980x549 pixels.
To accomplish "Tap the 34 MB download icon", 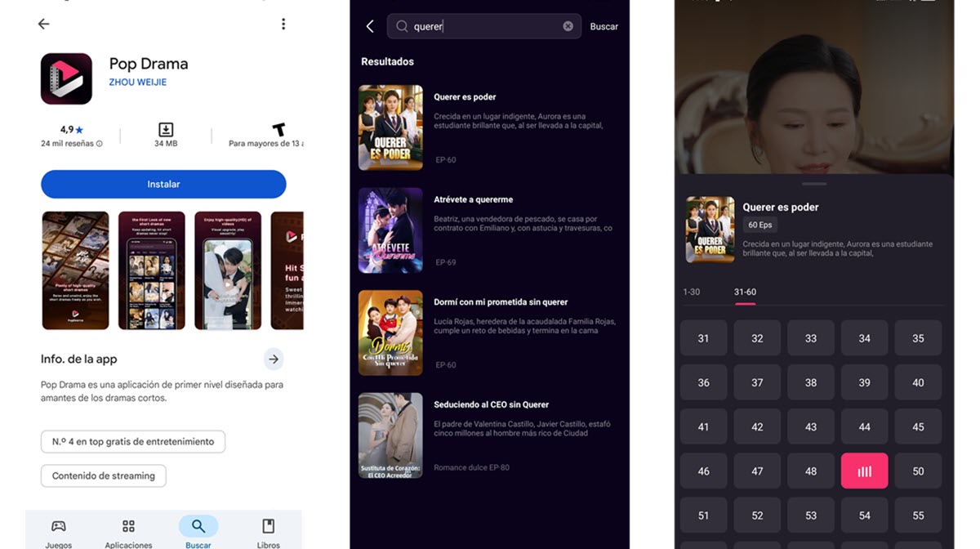I will coord(166,130).
